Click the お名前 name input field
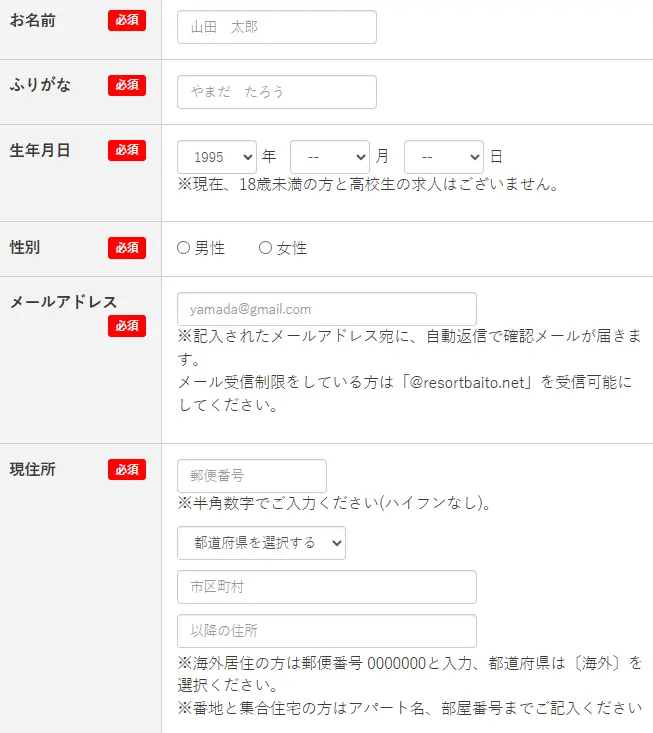Viewport: 653px width, 733px height. point(277,27)
